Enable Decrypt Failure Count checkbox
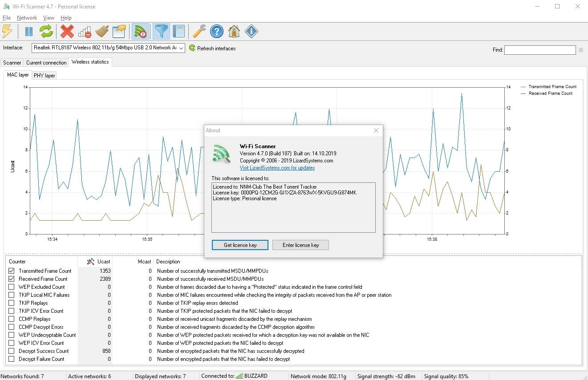This screenshot has width=588, height=380. point(12,359)
